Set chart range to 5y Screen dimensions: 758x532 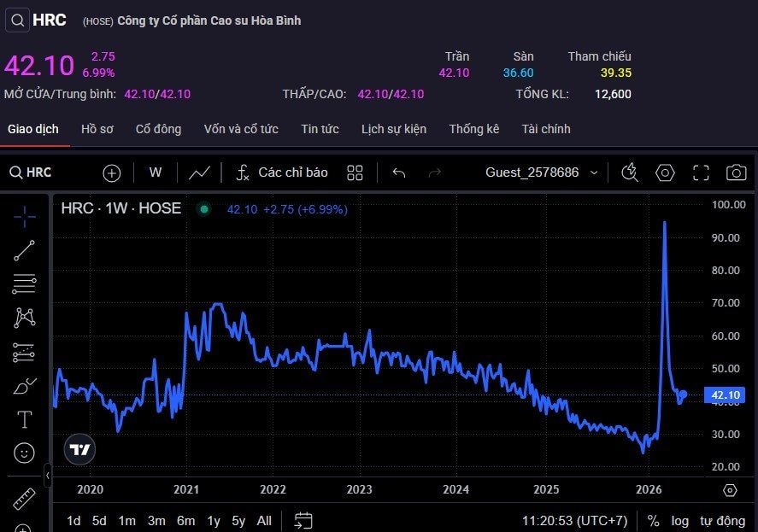[x=238, y=520]
